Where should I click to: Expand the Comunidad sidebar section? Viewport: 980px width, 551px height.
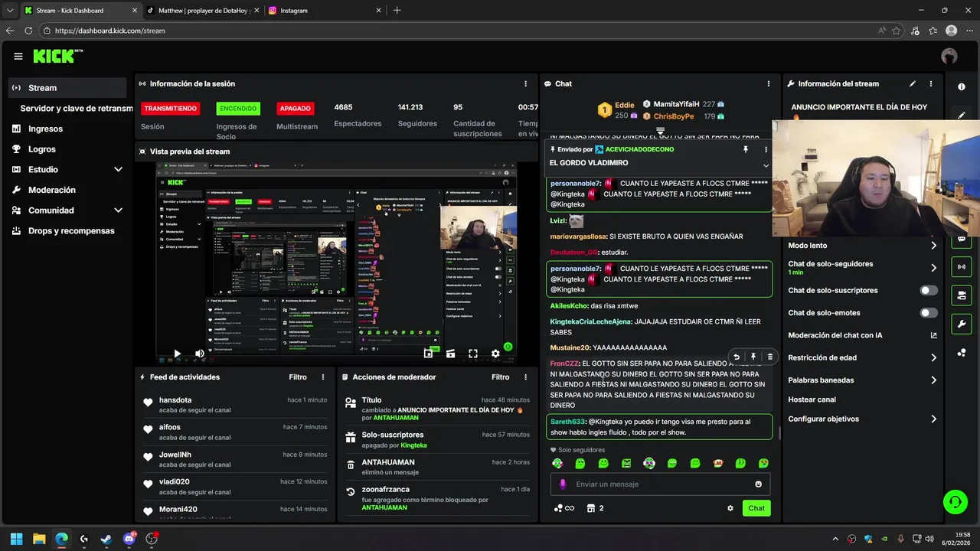[x=118, y=210]
